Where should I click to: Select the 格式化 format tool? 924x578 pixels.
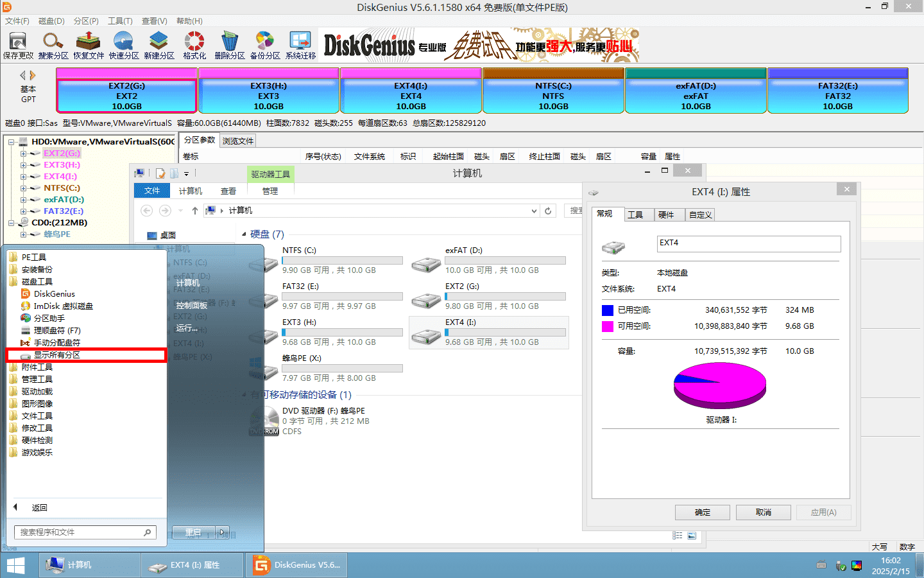[194, 46]
